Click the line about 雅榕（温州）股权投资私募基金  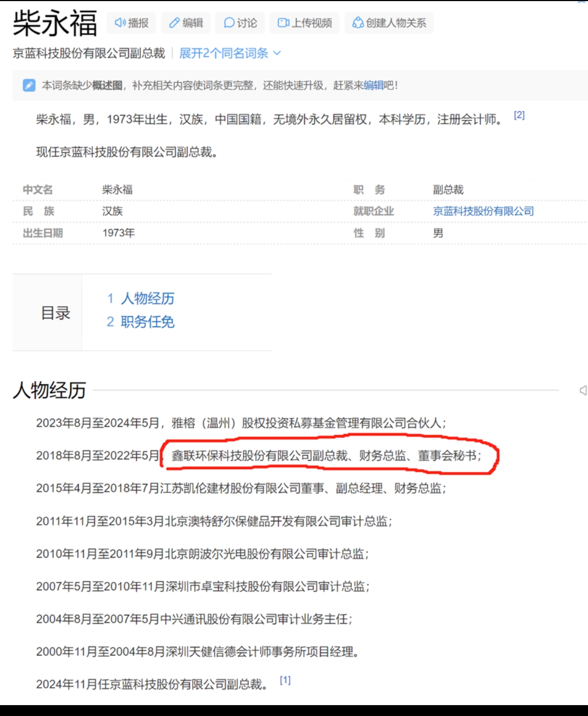(x=241, y=423)
